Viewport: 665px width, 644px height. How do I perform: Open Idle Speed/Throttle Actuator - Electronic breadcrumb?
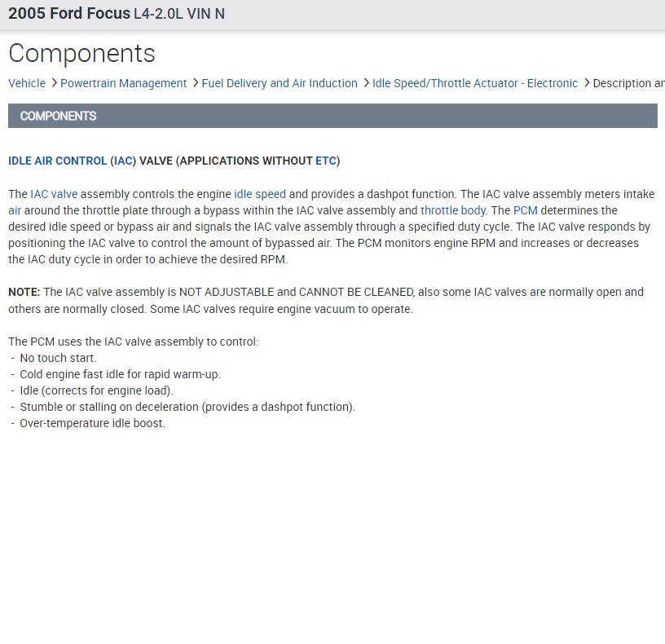(475, 83)
